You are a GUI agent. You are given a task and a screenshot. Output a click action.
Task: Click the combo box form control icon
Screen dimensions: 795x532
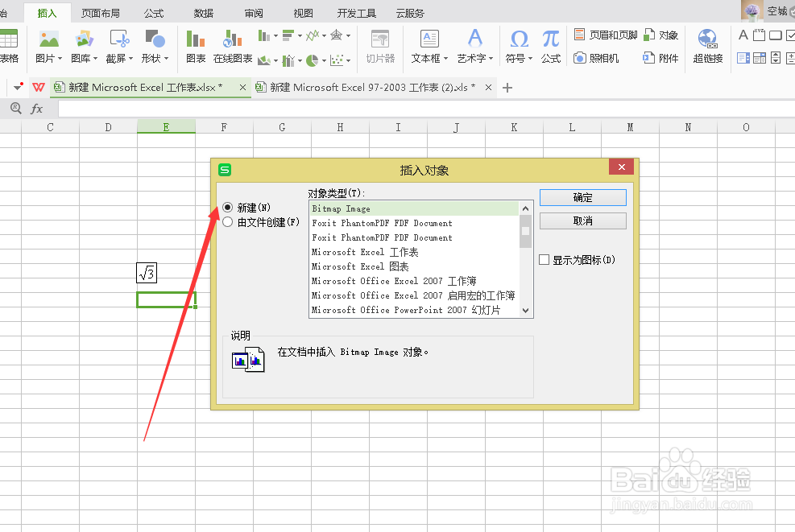[x=760, y=58]
